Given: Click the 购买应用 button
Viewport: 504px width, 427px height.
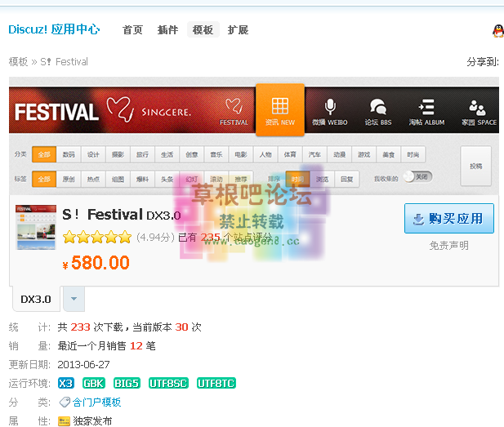Looking at the screenshot, I should click(448, 219).
